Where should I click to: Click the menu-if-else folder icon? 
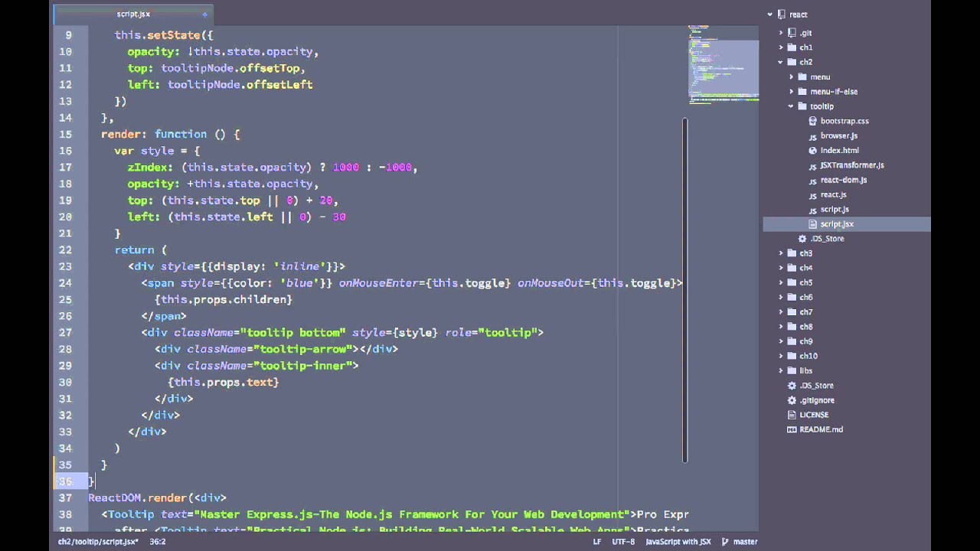click(x=803, y=92)
